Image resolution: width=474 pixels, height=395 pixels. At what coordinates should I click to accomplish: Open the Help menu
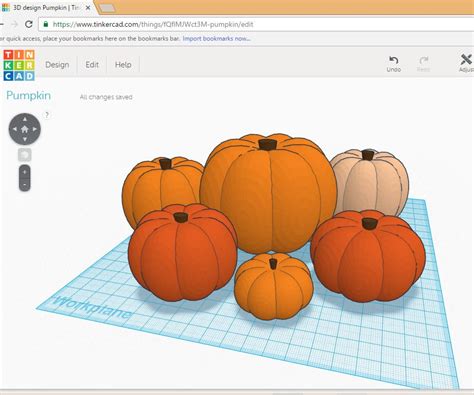point(123,65)
